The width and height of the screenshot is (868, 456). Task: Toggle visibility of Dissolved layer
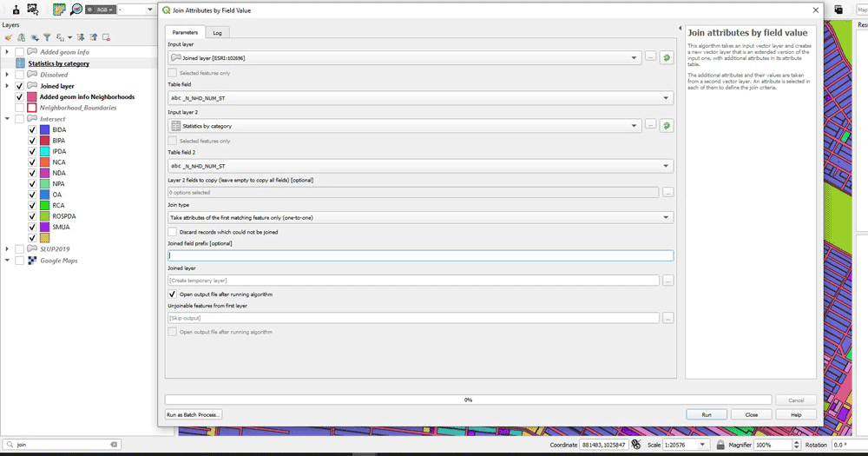(19, 75)
